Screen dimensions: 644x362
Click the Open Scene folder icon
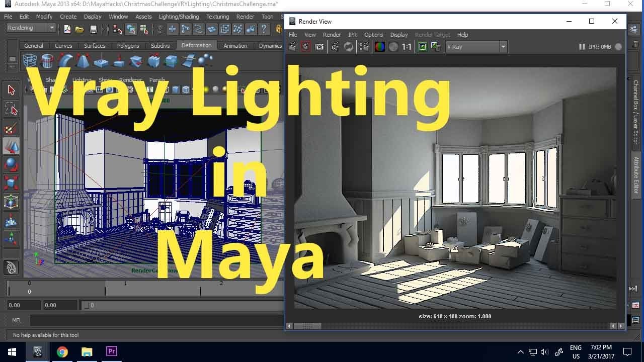79,29
